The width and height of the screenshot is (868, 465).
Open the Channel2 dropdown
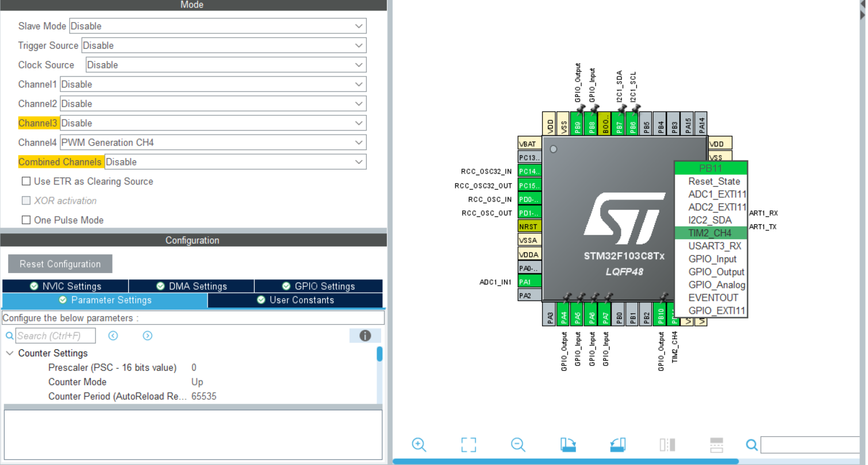[213, 103]
